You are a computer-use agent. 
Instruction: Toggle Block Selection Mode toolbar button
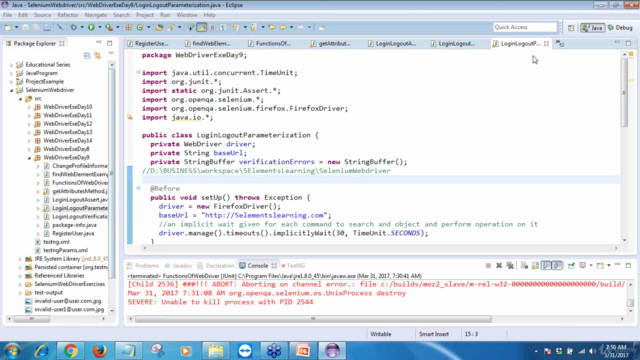[212, 27]
